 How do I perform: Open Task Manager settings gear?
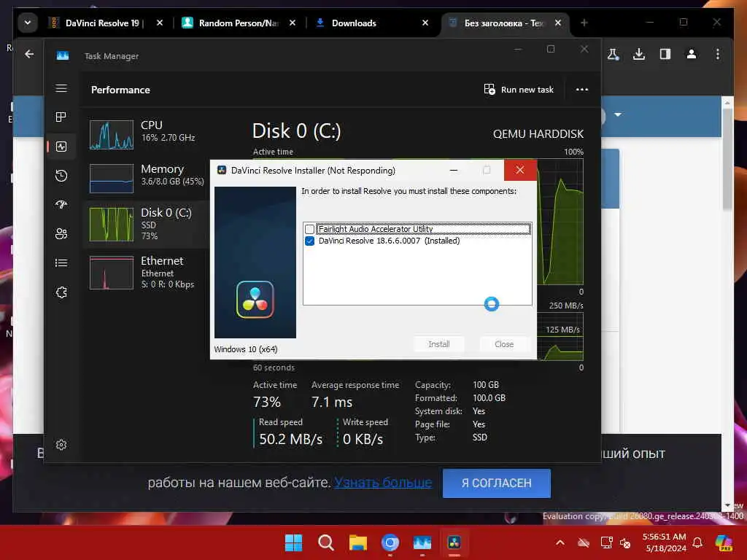[61, 445]
